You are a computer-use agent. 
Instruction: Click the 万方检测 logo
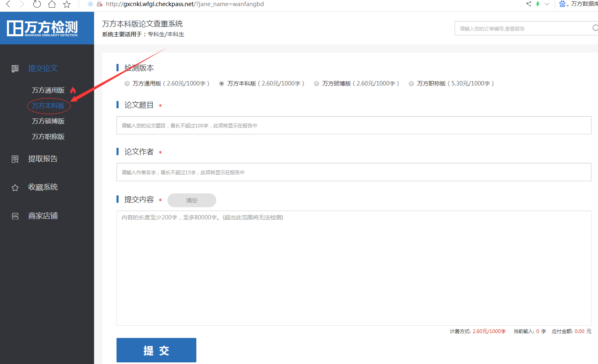coord(42,28)
